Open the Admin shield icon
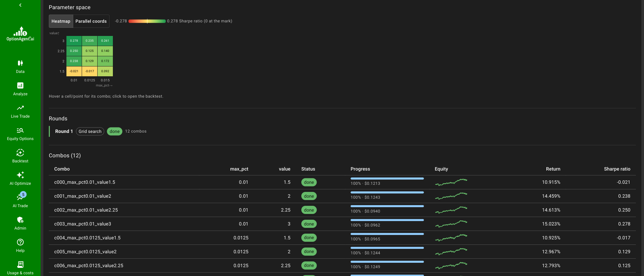 pyautogui.click(x=20, y=220)
